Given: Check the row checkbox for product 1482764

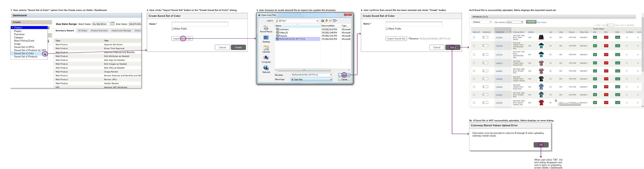Looking at the screenshot, I should (474, 54).
